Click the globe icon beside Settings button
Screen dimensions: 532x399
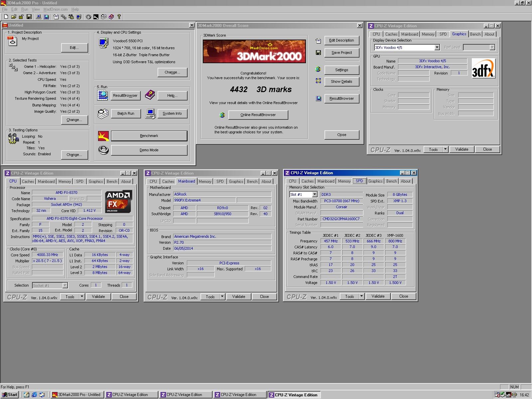click(x=318, y=69)
